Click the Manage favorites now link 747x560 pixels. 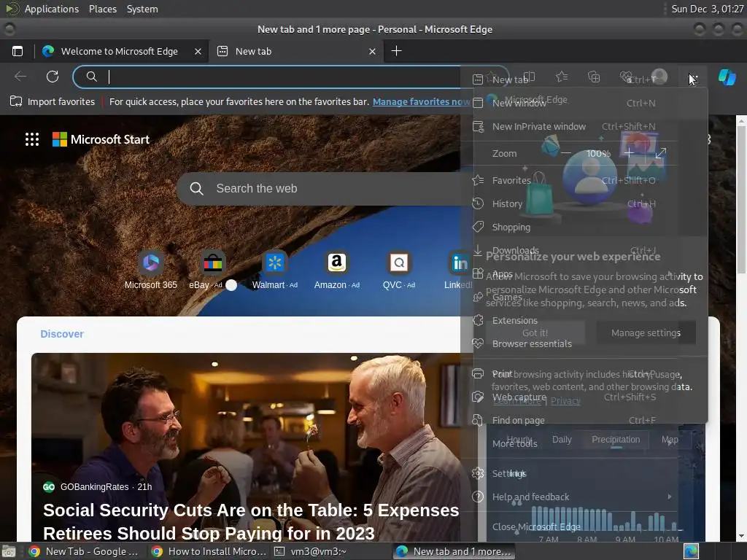[x=421, y=101]
